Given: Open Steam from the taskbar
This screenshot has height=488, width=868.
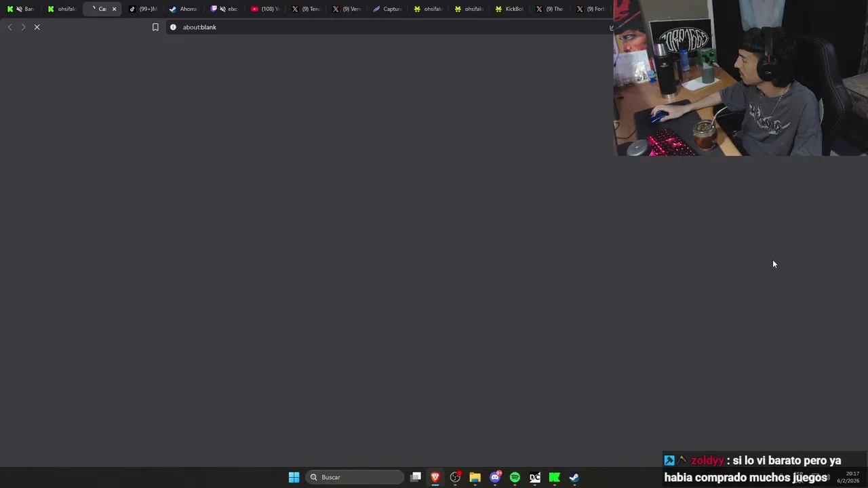Looking at the screenshot, I should [x=574, y=477].
